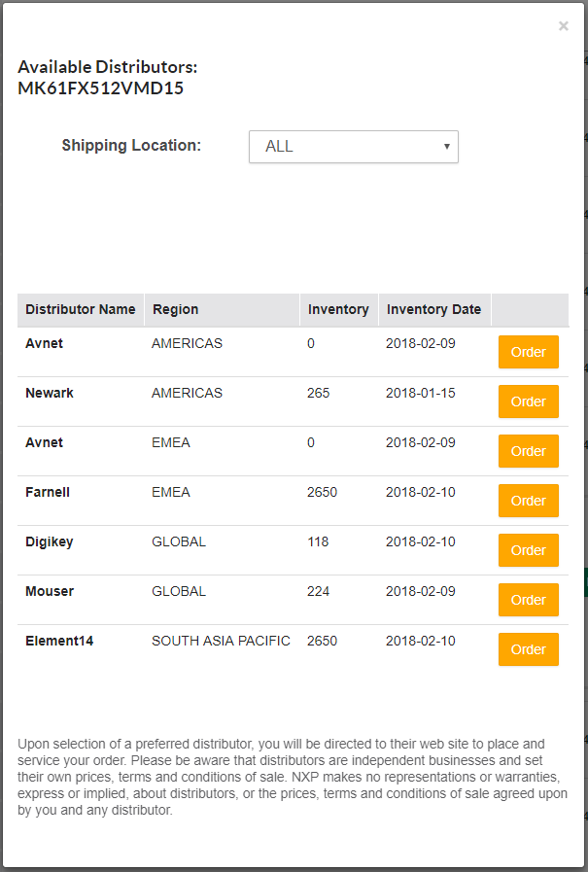This screenshot has width=588, height=872.
Task: Select Order for Element14
Action: pyautogui.click(x=528, y=649)
